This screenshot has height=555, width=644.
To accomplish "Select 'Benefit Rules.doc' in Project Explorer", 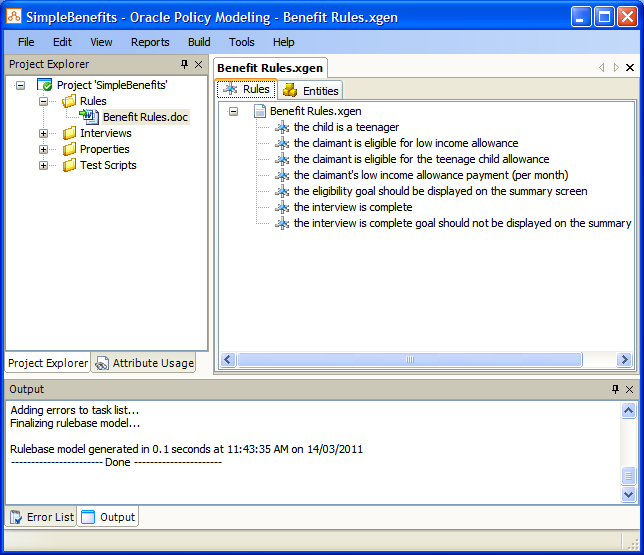I will click(145, 117).
